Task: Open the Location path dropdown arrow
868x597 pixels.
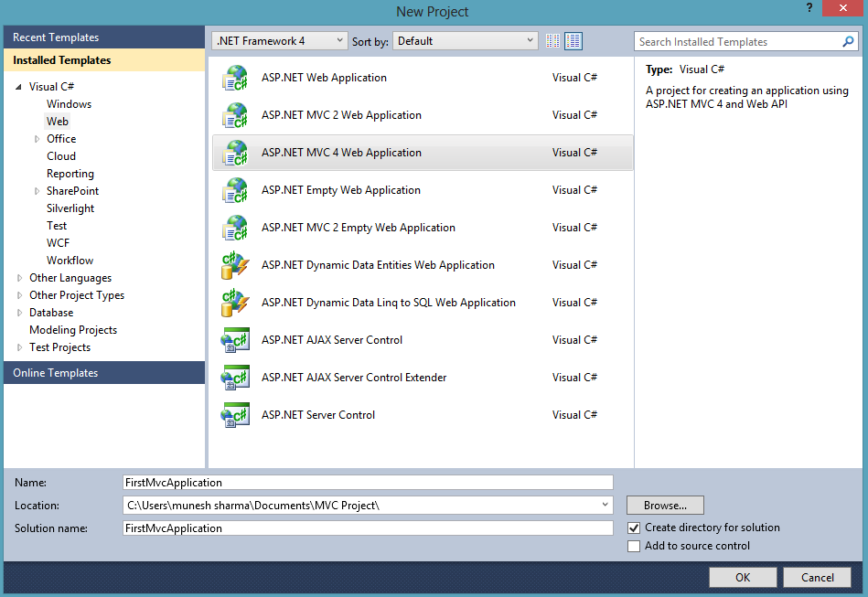Action: (x=605, y=505)
